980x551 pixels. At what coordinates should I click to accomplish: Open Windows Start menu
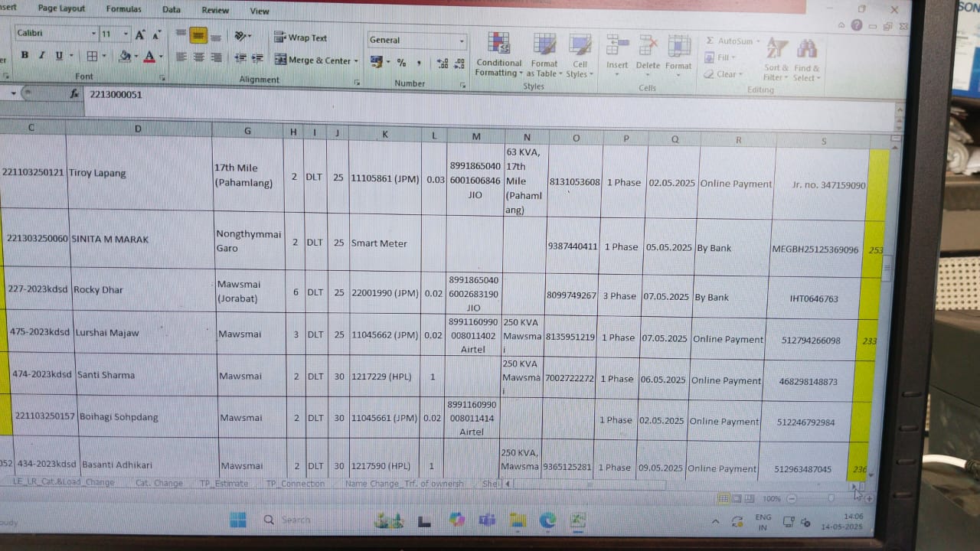coord(238,520)
